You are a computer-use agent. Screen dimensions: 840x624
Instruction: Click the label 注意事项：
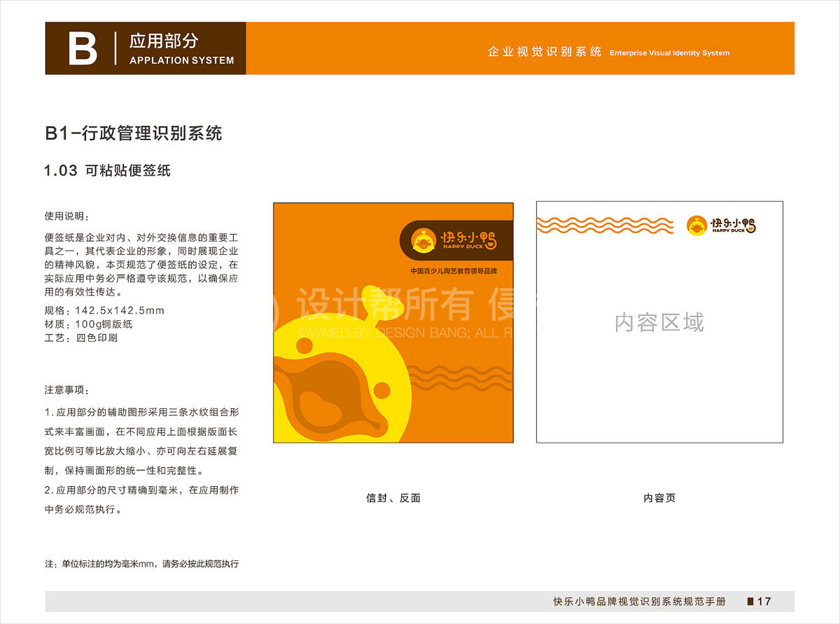tap(67, 390)
